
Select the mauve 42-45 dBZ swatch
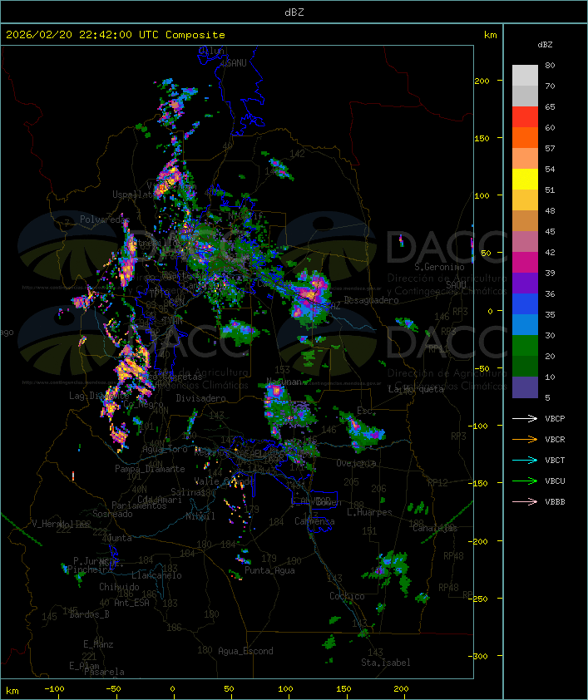tap(525, 242)
